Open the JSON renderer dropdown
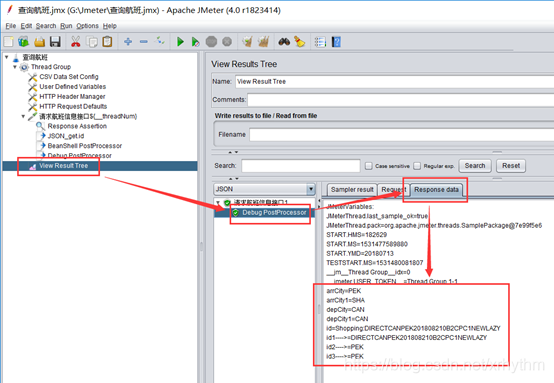Screen dimensions: 554x383 pos(311,189)
